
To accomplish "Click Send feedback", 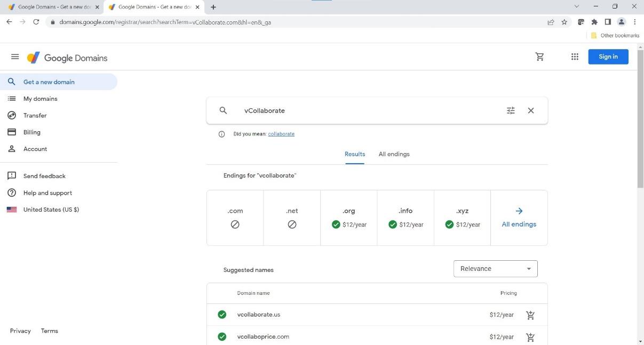I will pyautogui.click(x=59, y=176).
